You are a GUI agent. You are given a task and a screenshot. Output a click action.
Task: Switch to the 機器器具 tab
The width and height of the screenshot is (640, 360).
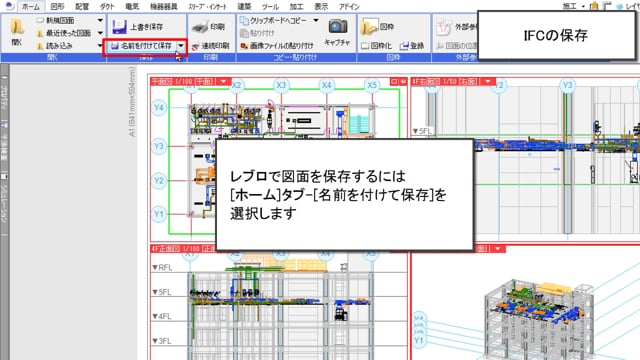point(164,7)
